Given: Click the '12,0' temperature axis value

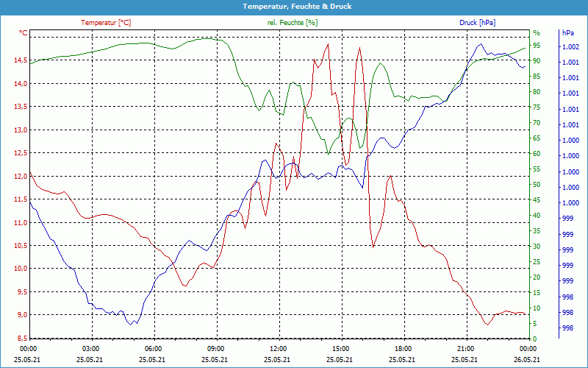Looking at the screenshot, I should click(x=21, y=176).
